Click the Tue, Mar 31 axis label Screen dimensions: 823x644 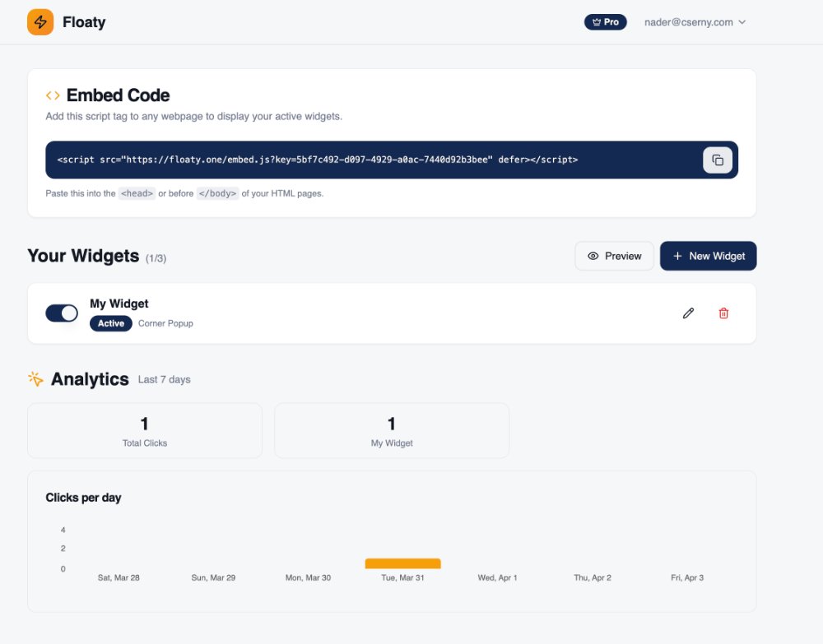tap(402, 577)
